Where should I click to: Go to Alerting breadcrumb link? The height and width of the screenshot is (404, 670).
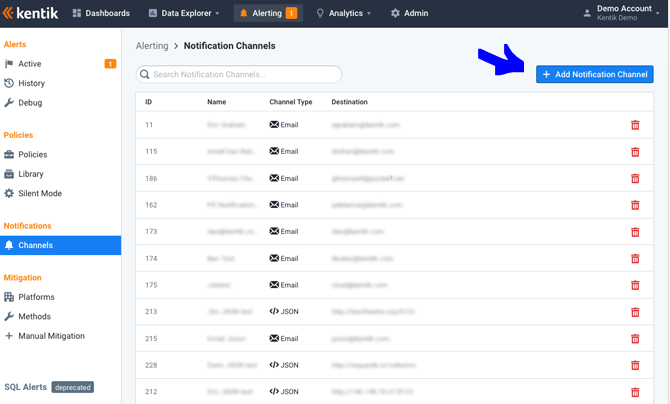tap(152, 46)
